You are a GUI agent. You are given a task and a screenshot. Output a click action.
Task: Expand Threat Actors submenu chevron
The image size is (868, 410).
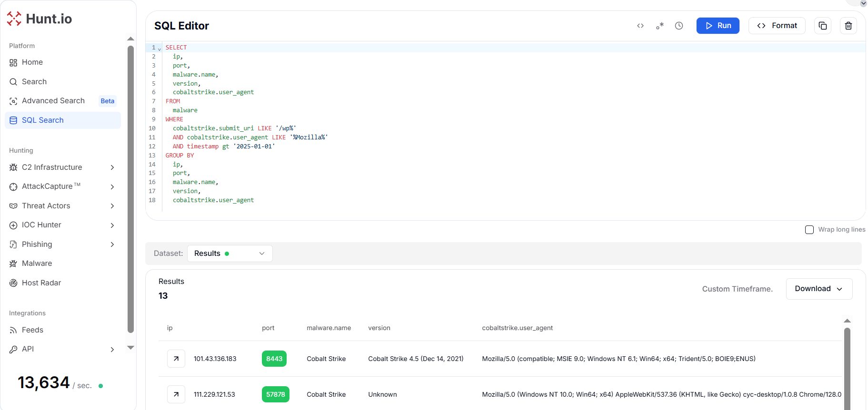112,206
